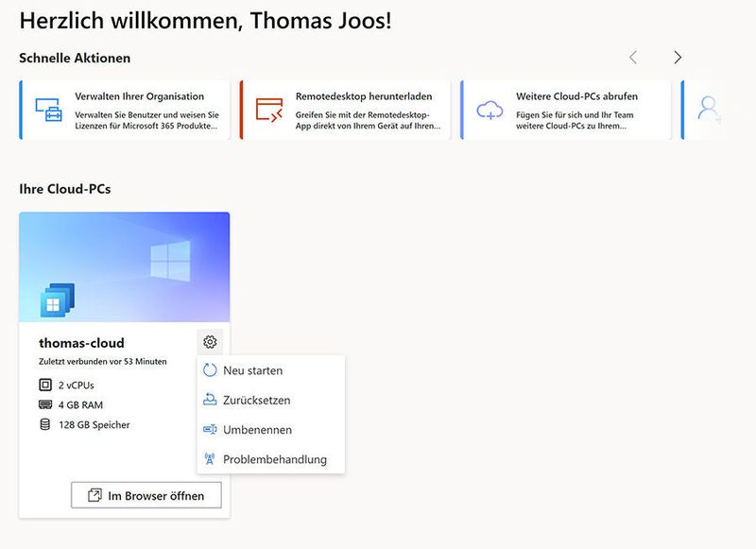
Task: Click the Problembehandlung antenna icon
Action: point(213,459)
